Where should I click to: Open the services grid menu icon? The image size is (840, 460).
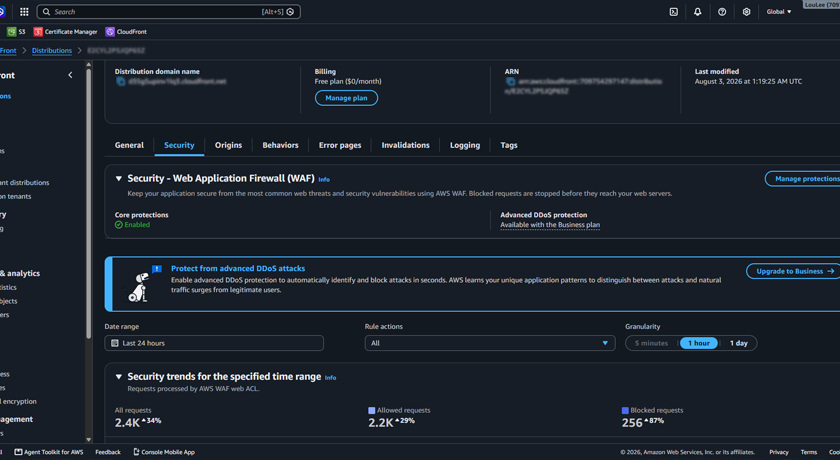24,12
